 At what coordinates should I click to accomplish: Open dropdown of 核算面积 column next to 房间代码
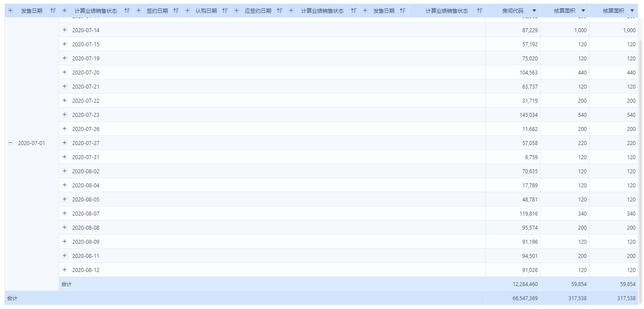click(x=583, y=11)
